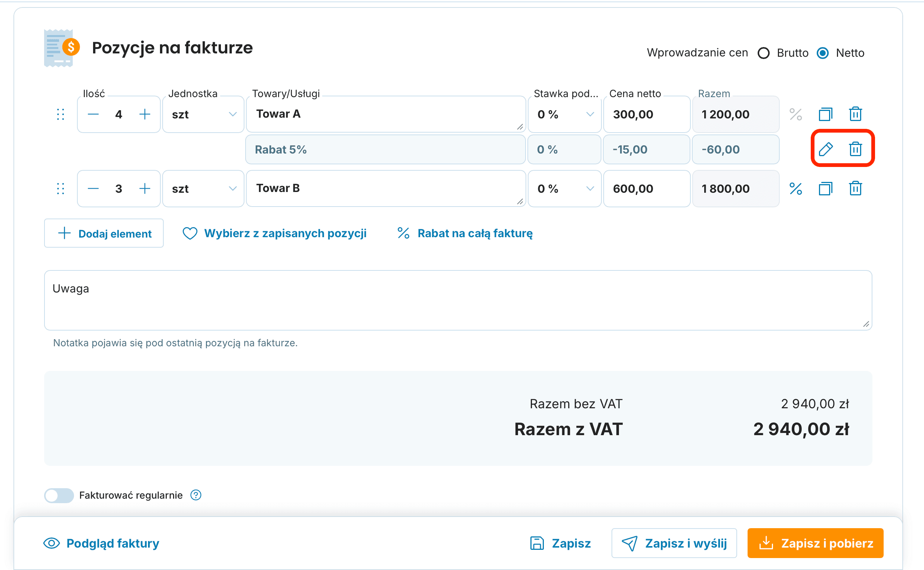Open Wybierz z zapisanych pozycji
The height and width of the screenshot is (570, 924).
[274, 233]
